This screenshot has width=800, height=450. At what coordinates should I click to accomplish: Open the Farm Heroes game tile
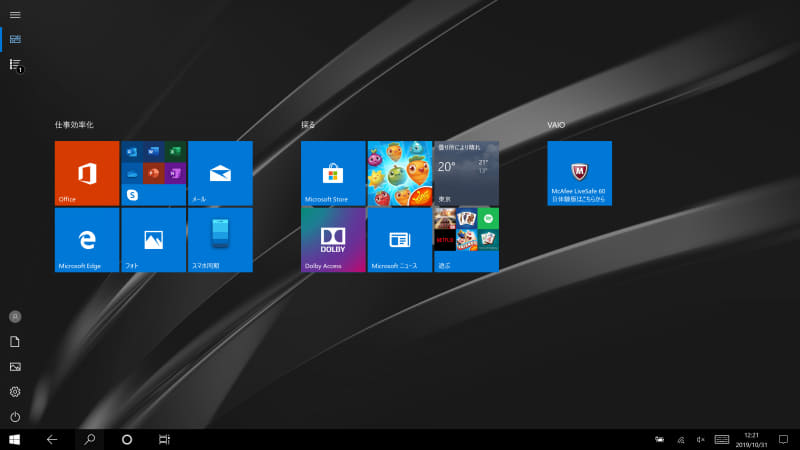(x=400, y=173)
